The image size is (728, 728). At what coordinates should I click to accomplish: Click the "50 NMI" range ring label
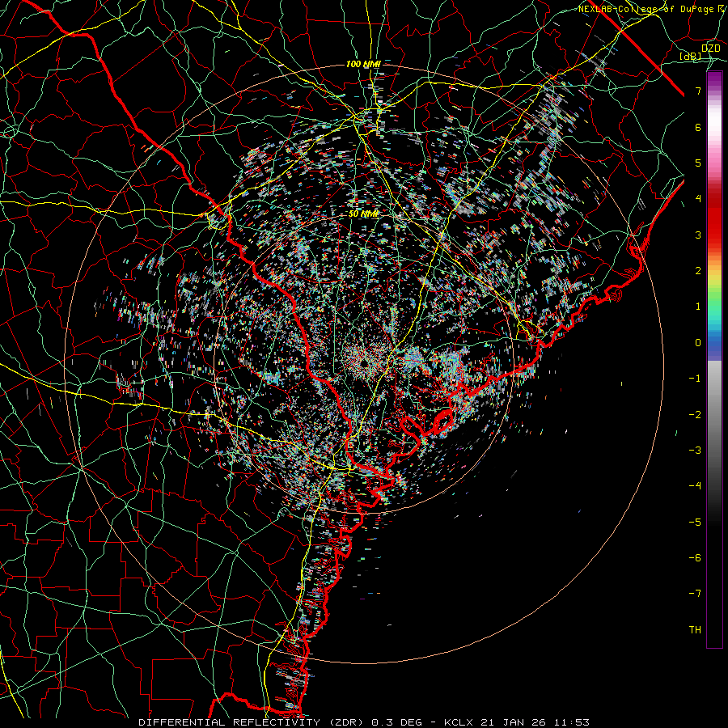pyautogui.click(x=363, y=214)
